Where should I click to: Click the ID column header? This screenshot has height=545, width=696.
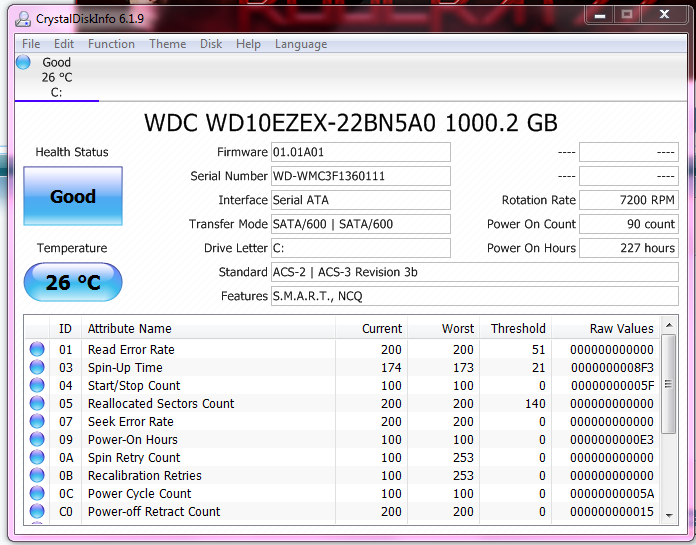[65, 328]
